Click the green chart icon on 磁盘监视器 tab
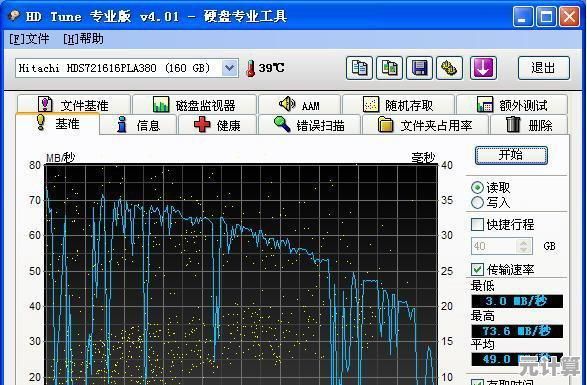587x385 pixels. [x=161, y=104]
